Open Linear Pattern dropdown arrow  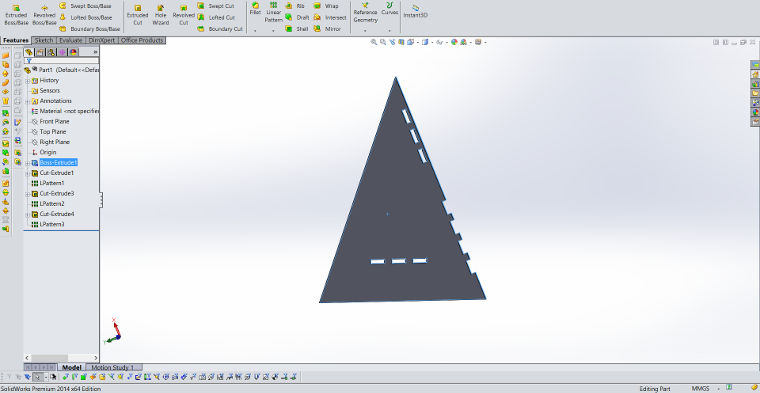click(x=273, y=31)
